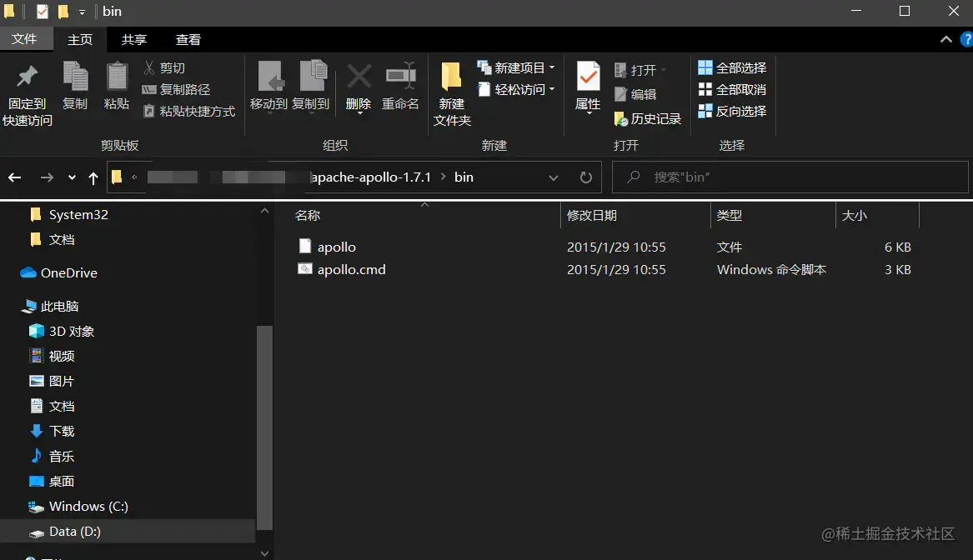The image size is (973, 560).
Task: Click Rename (重命名) in the ribbon
Action: click(x=400, y=87)
